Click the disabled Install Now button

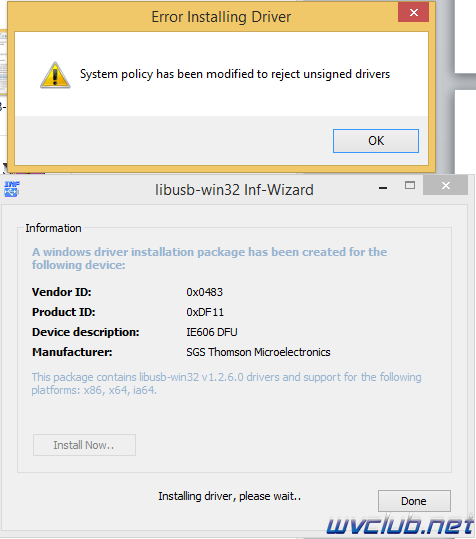coord(84,445)
